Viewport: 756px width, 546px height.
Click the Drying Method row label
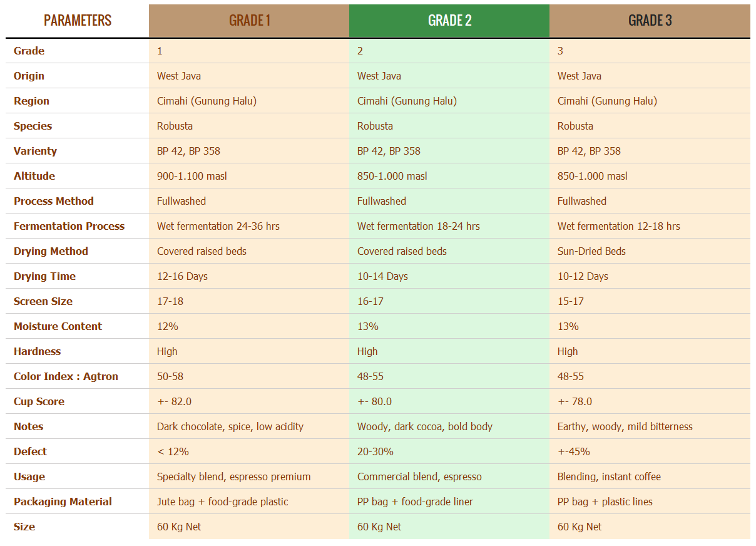coord(51,251)
